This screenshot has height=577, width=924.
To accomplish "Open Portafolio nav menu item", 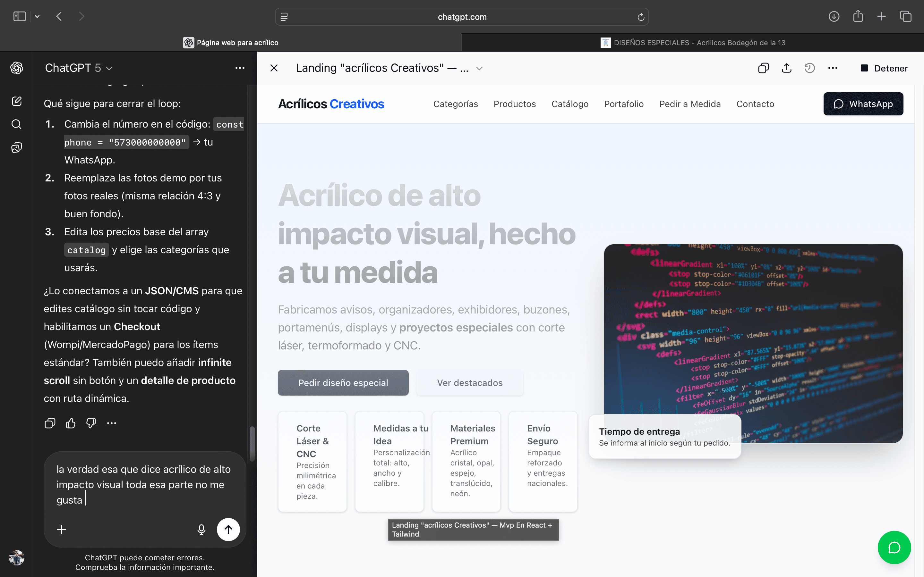I will pos(623,104).
